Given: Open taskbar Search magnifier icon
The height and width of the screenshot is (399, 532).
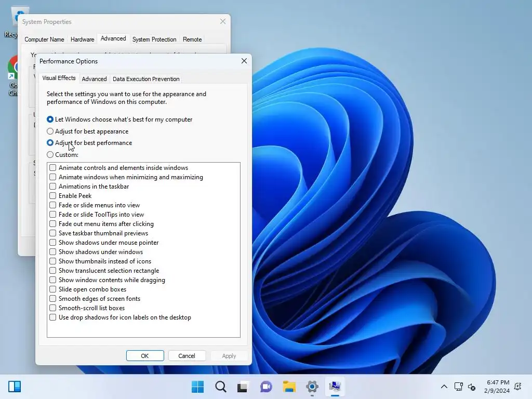Looking at the screenshot, I should 220,387.
